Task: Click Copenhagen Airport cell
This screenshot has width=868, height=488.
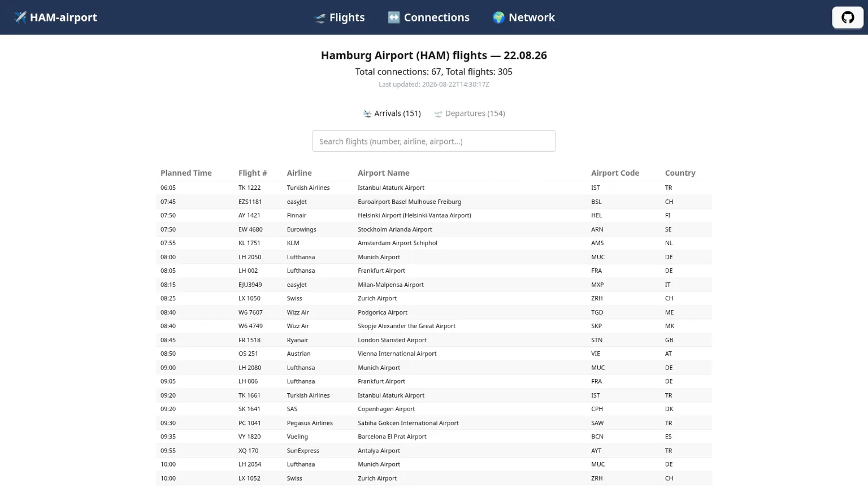Action: tap(386, 409)
